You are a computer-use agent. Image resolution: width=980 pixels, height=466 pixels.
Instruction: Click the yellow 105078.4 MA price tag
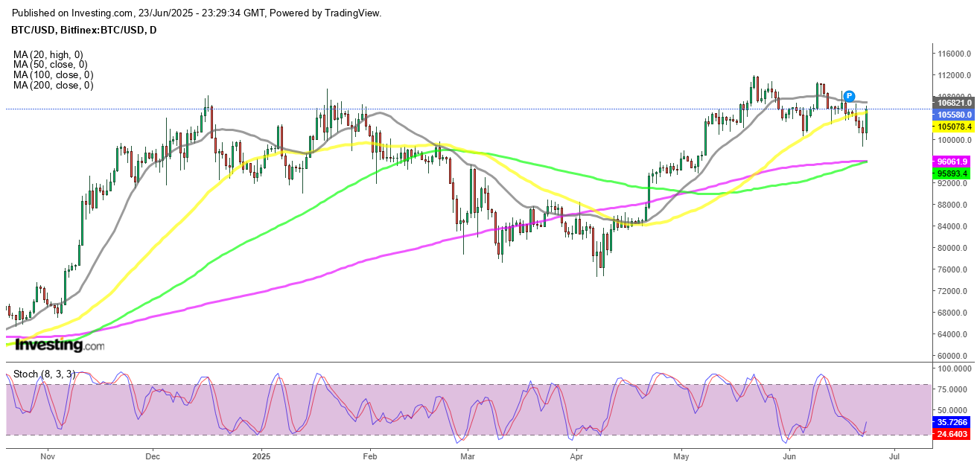click(953, 127)
